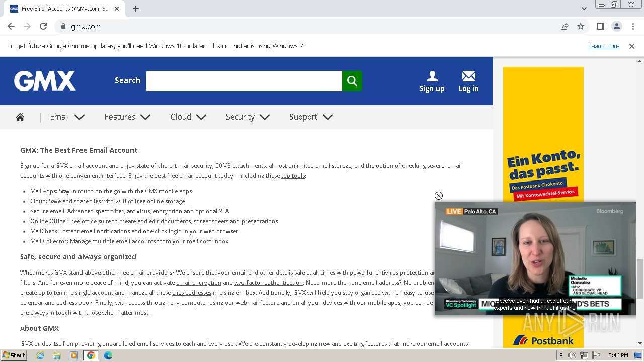View site information lock icon
The width and height of the screenshot is (644, 362).
(x=63, y=26)
